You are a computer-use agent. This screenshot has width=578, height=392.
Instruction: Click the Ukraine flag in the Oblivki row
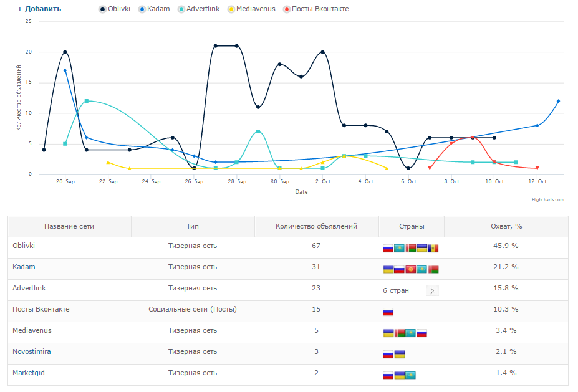point(421,248)
